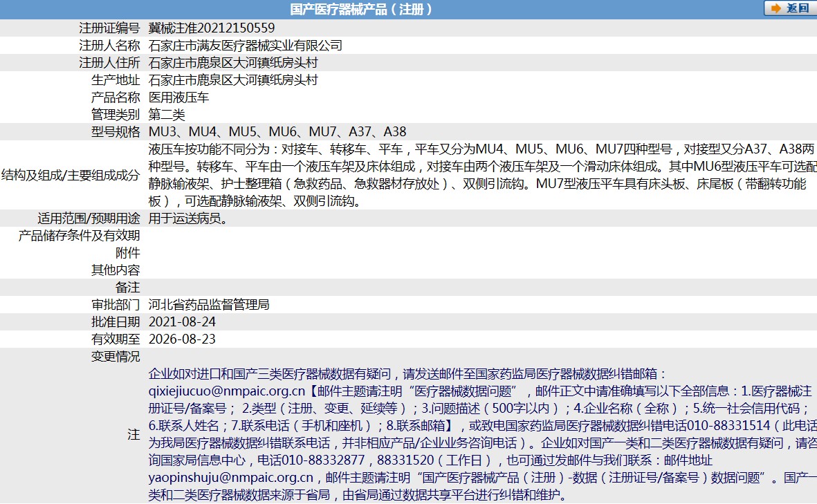Click the structure description paragraph
Screen dimensions: 817x504
[482, 175]
